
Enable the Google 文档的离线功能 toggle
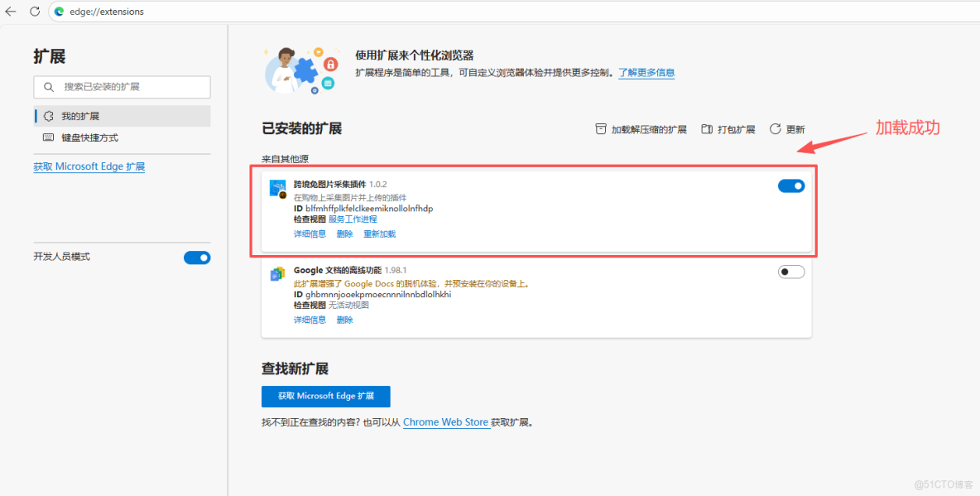pyautogui.click(x=790, y=271)
